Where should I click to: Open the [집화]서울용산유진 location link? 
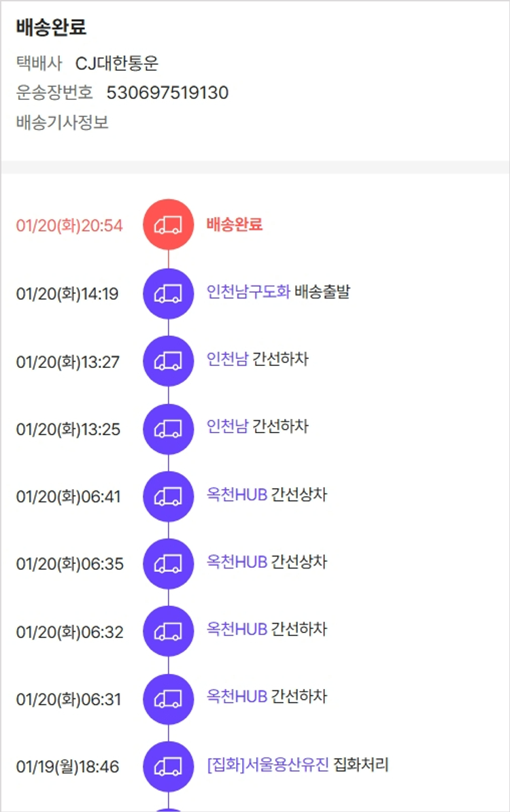pyautogui.click(x=267, y=764)
